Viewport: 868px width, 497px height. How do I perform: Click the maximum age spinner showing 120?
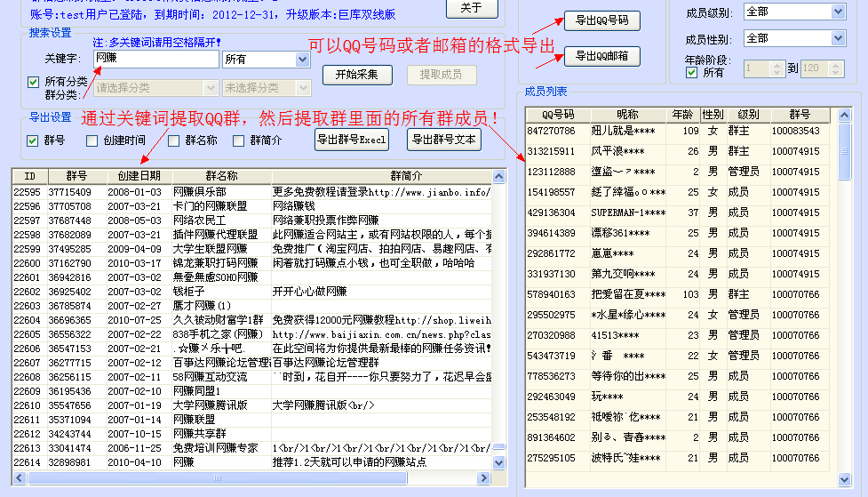[823, 68]
